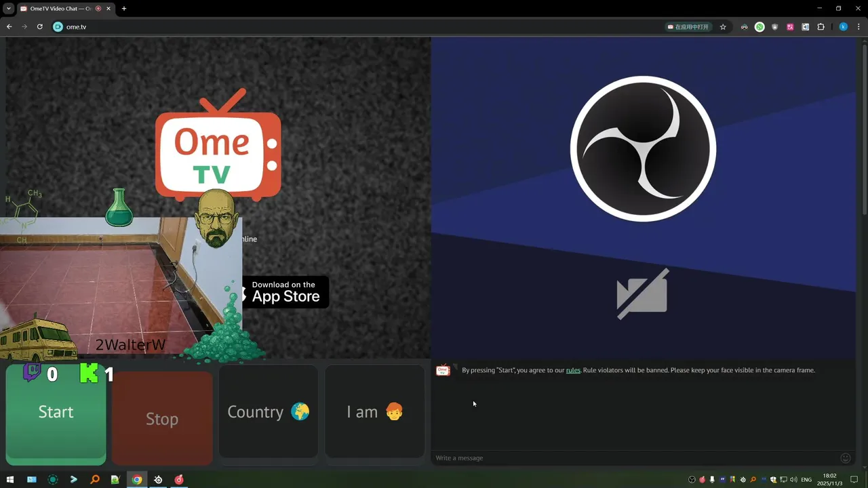Open the Windows Start menu
This screenshot has height=488, width=868.
point(10,480)
